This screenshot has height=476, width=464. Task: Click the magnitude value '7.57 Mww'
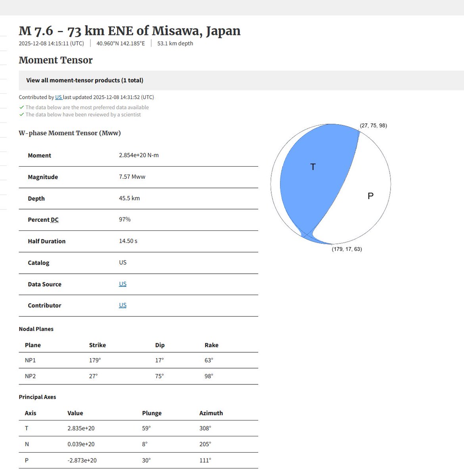[132, 177]
